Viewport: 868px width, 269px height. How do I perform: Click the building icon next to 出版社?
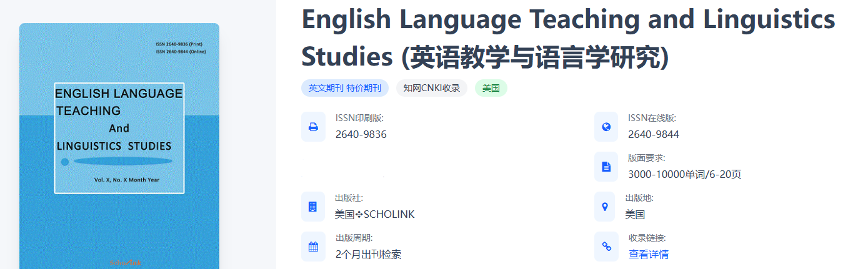(x=313, y=207)
